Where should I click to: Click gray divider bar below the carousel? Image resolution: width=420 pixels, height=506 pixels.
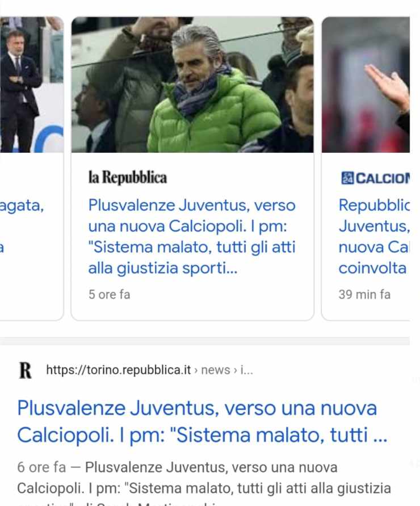[x=205, y=341]
